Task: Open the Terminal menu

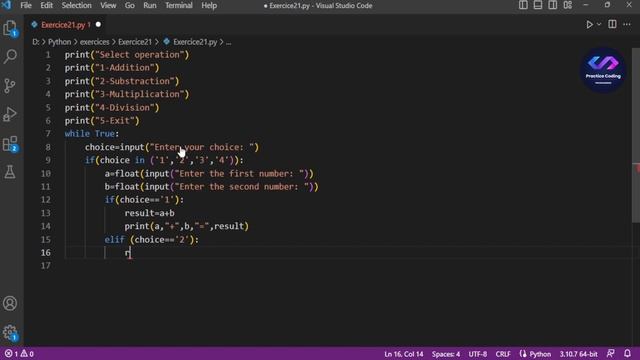Action: click(179, 6)
